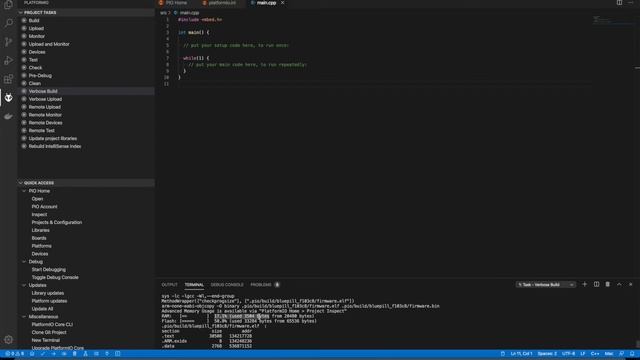This screenshot has height=360, width=640.
Task: Click Start Debugging in Quick Access
Action: point(49,269)
